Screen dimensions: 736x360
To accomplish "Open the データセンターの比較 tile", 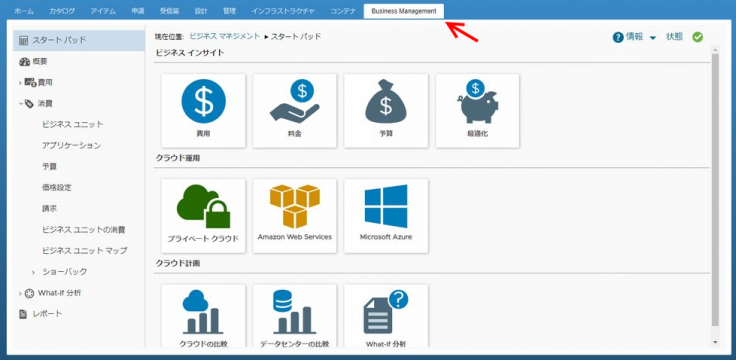I will point(295,316).
